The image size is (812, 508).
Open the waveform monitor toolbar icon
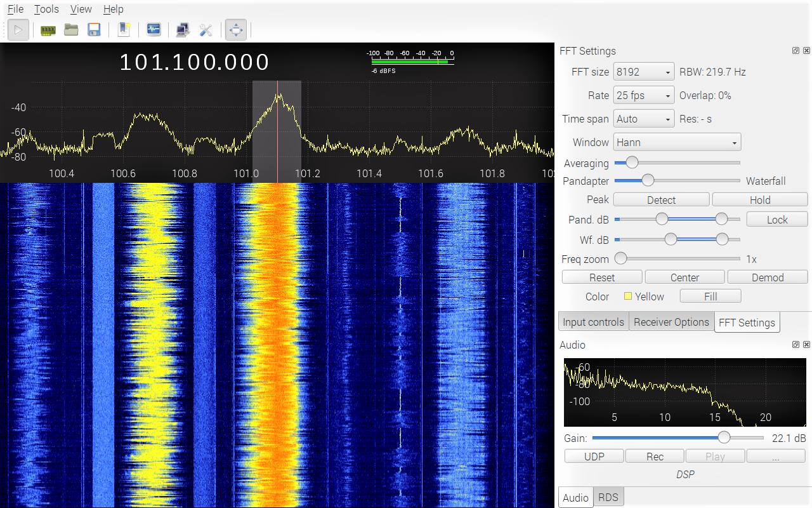pyautogui.click(x=154, y=30)
